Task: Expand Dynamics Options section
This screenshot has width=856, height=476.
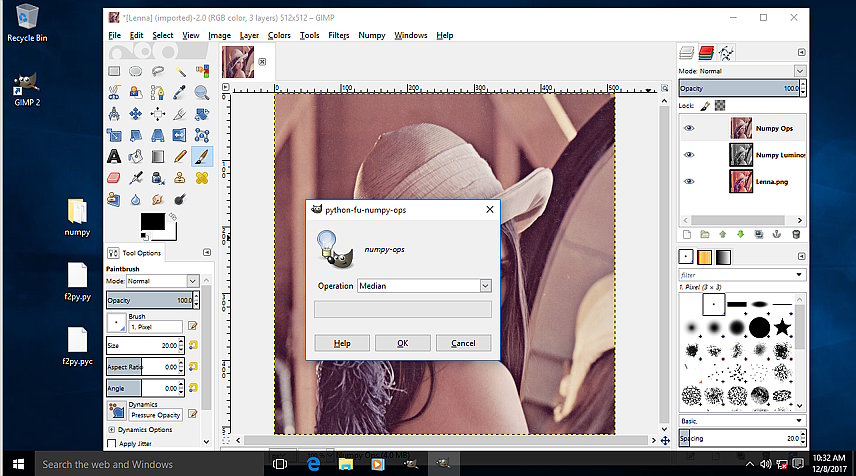Action: click(x=112, y=430)
